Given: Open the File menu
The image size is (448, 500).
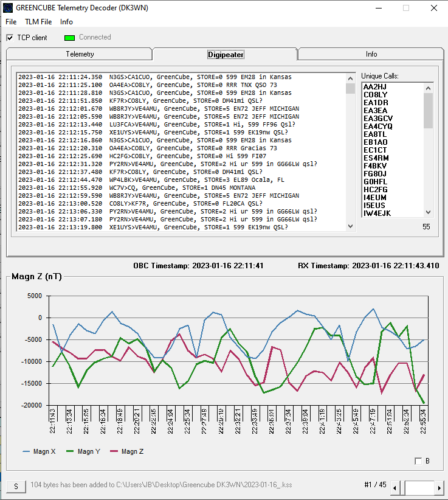Looking at the screenshot, I should [x=11, y=22].
